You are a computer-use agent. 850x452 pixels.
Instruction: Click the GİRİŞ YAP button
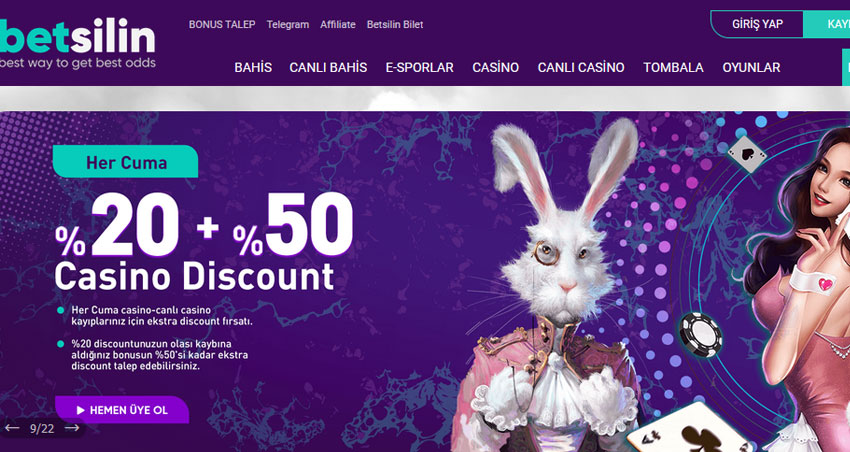coord(757,24)
